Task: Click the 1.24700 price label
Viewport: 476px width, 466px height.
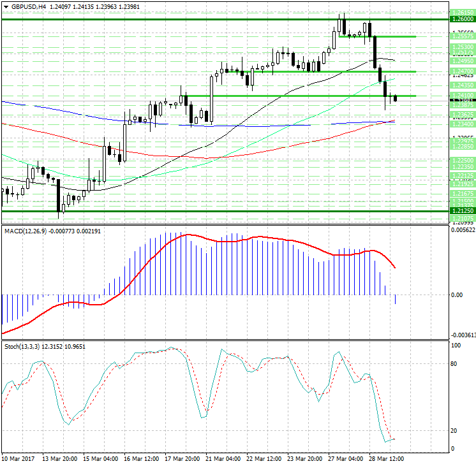Action: coord(463,71)
